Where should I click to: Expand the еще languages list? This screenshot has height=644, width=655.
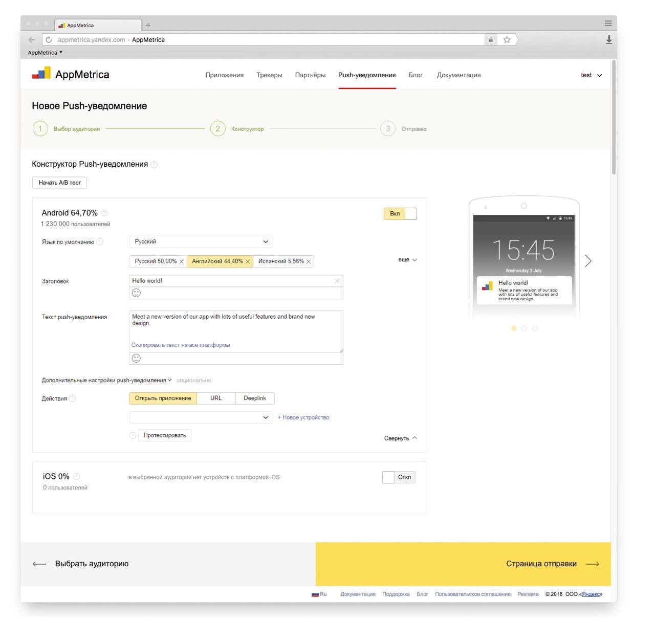407,260
